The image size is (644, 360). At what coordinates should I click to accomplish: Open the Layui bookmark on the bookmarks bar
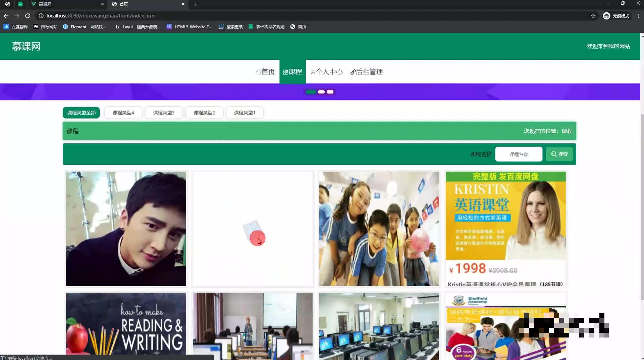click(138, 27)
